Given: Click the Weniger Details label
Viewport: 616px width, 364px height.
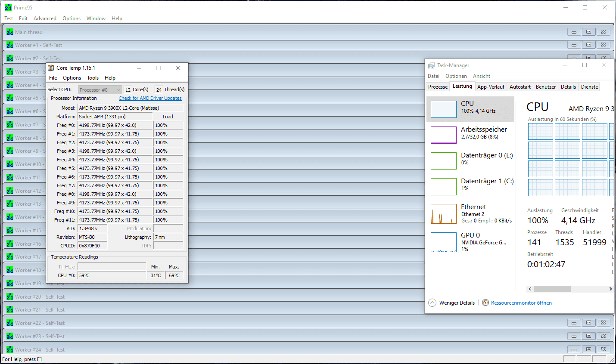Looking at the screenshot, I should (x=457, y=303).
